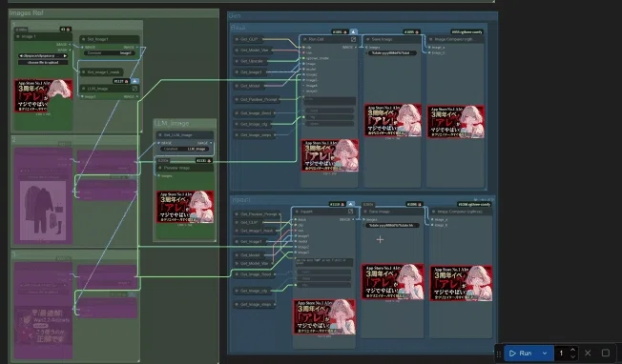
Task: Click the blue badge icon above Inpaint node
Action: click(x=350, y=204)
